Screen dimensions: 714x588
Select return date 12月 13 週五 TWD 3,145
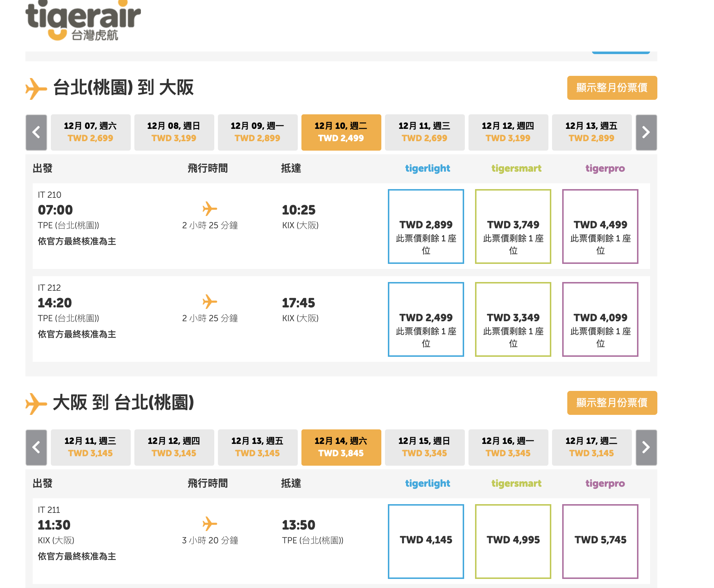point(258,448)
